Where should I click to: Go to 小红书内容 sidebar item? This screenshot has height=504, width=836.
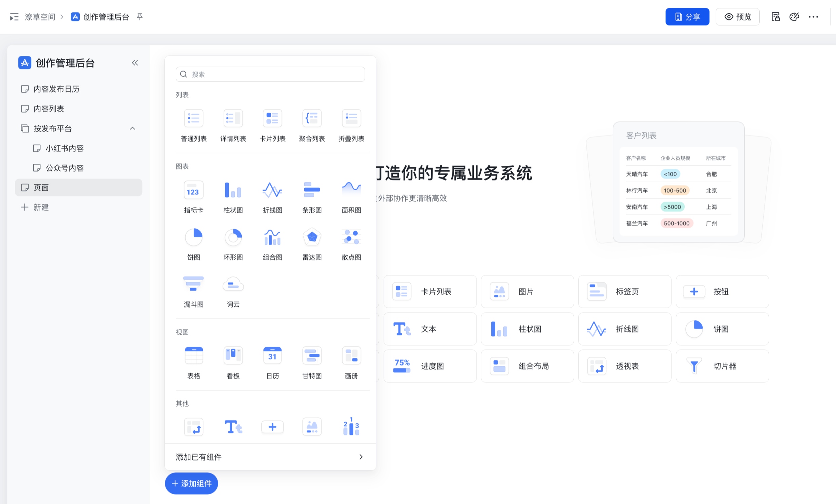[x=65, y=148]
